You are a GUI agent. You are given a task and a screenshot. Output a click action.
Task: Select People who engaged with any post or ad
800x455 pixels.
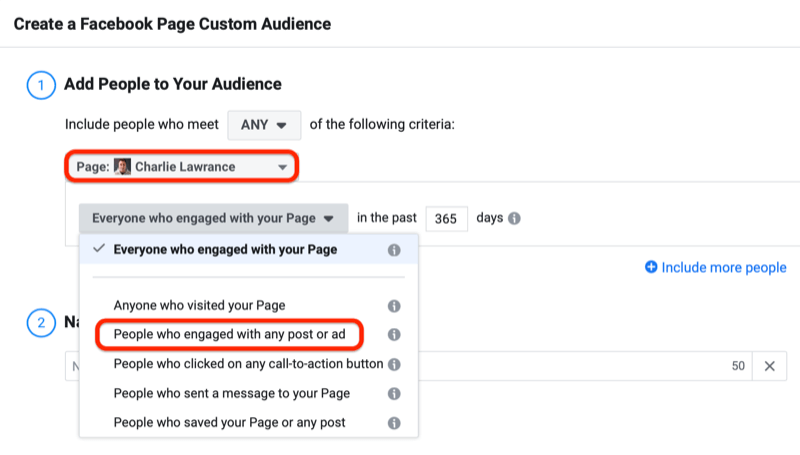point(230,335)
